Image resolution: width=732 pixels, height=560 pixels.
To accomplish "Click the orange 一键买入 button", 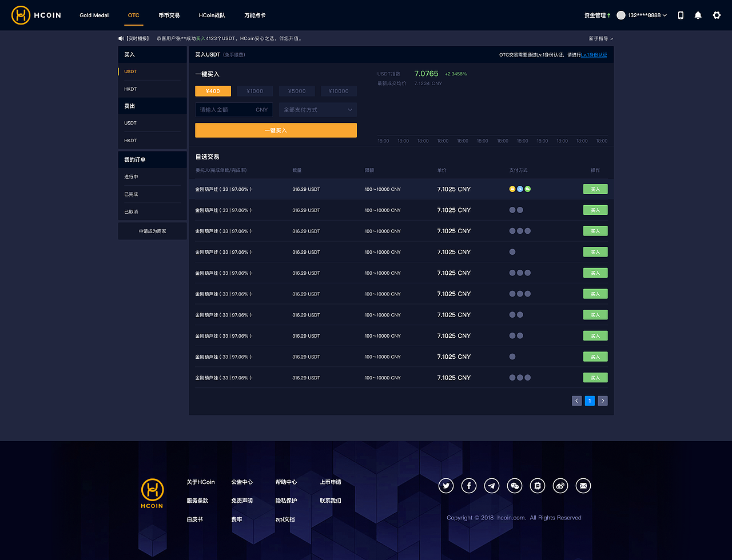I will coord(276,130).
